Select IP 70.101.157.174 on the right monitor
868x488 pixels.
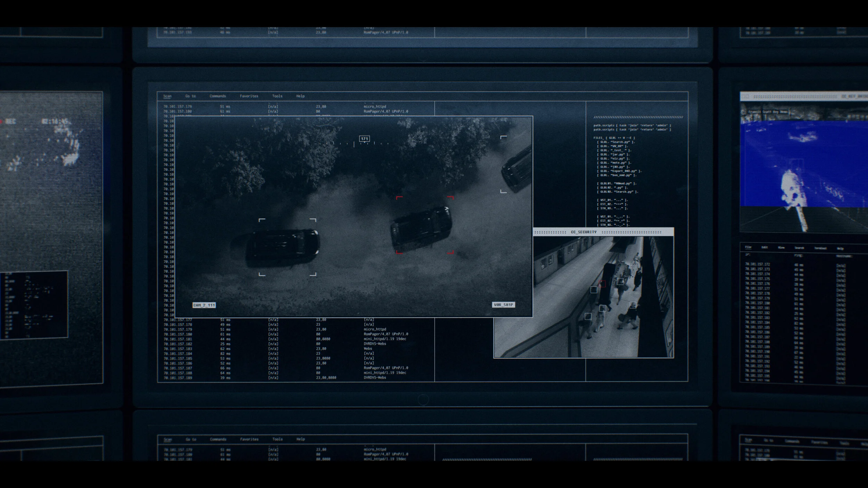[x=757, y=274]
